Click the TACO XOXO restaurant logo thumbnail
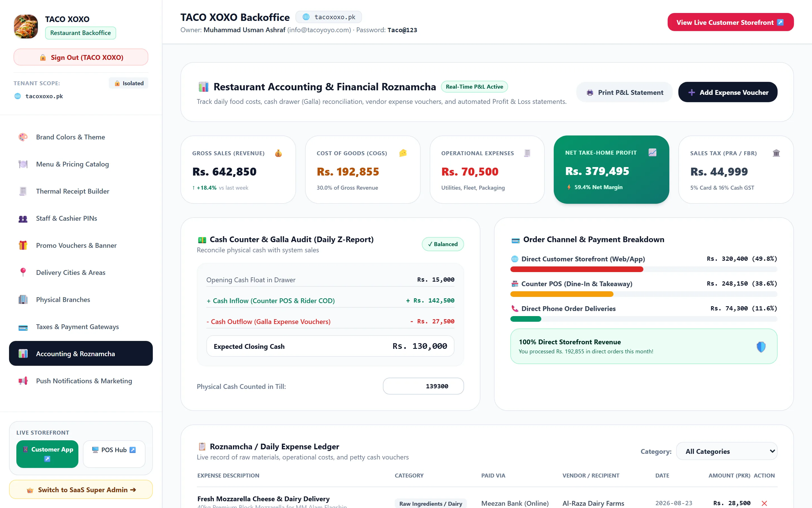 [x=26, y=26]
